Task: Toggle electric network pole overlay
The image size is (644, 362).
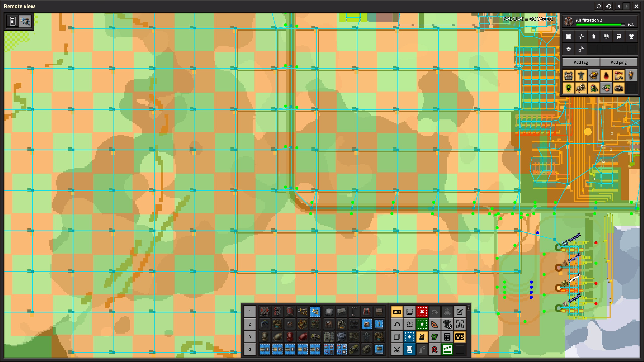Action: [581, 75]
